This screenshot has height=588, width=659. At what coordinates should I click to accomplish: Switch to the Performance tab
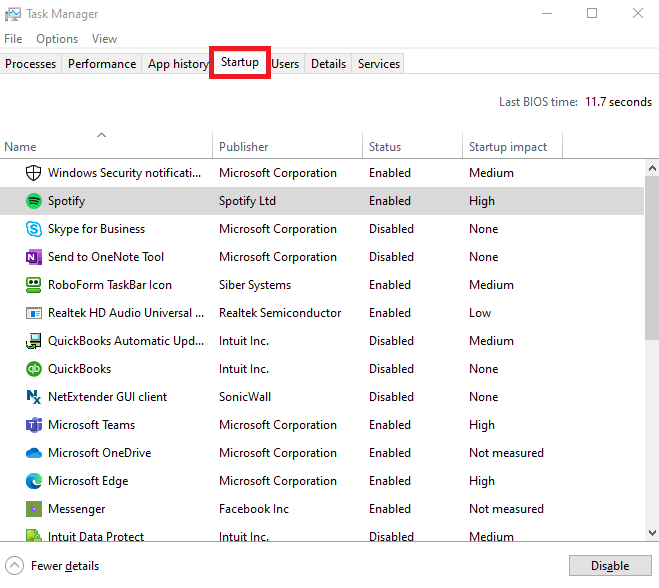point(102,64)
